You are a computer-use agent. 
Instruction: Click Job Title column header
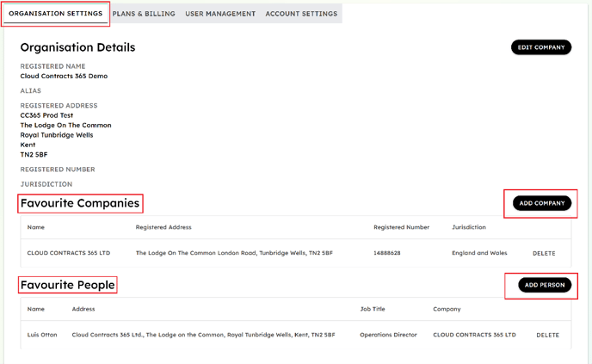click(x=373, y=309)
